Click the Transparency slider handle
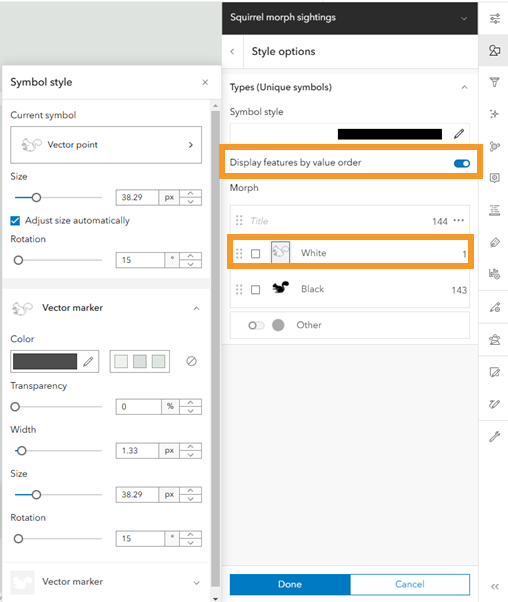The image size is (508, 602). (x=15, y=407)
